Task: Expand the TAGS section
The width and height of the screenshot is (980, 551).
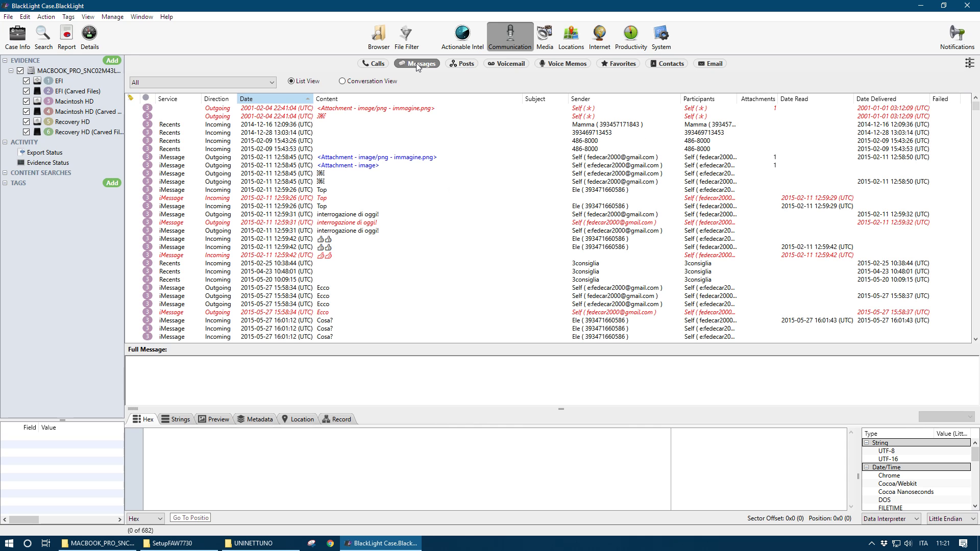Action: pos(5,183)
